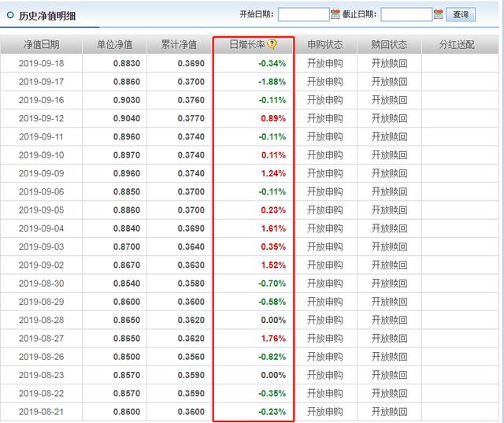Click the unit net value 0.9030
Viewport: 504px width, 423px height.
(x=127, y=100)
